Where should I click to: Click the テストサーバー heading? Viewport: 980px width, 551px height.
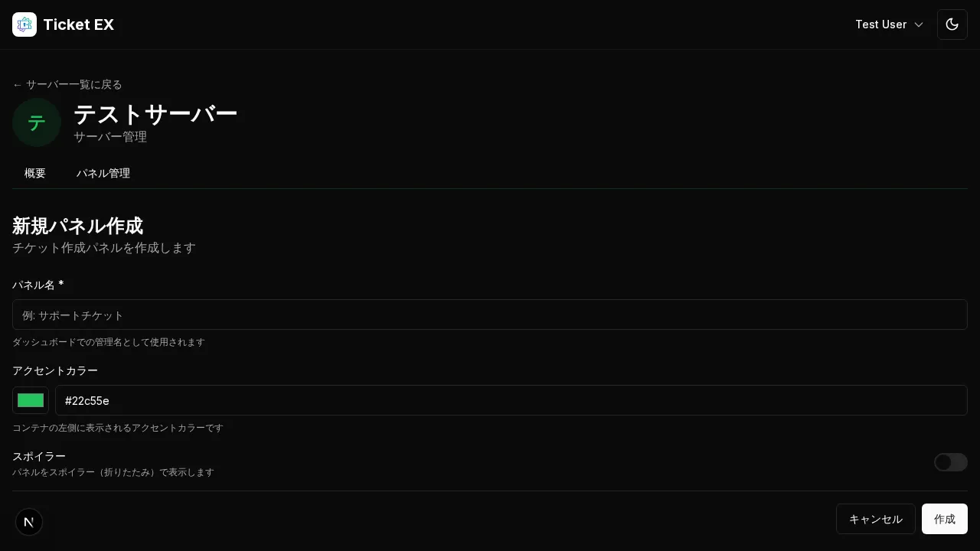155,114
